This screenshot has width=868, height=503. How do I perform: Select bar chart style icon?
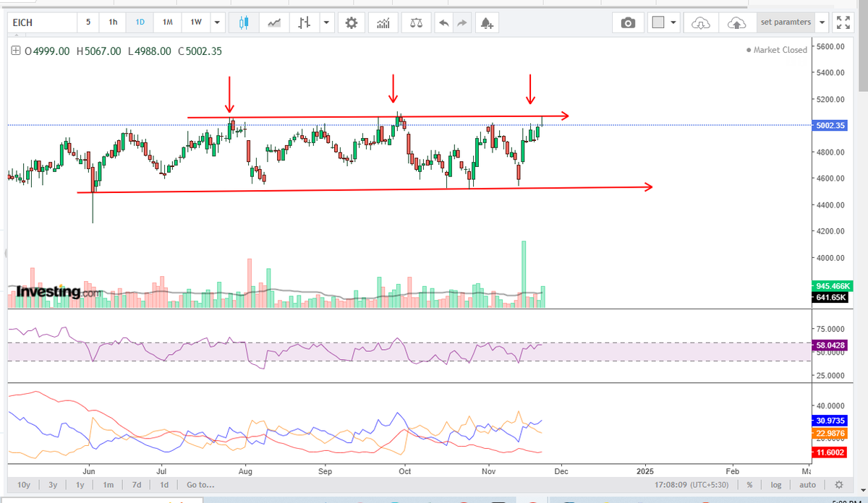(305, 22)
